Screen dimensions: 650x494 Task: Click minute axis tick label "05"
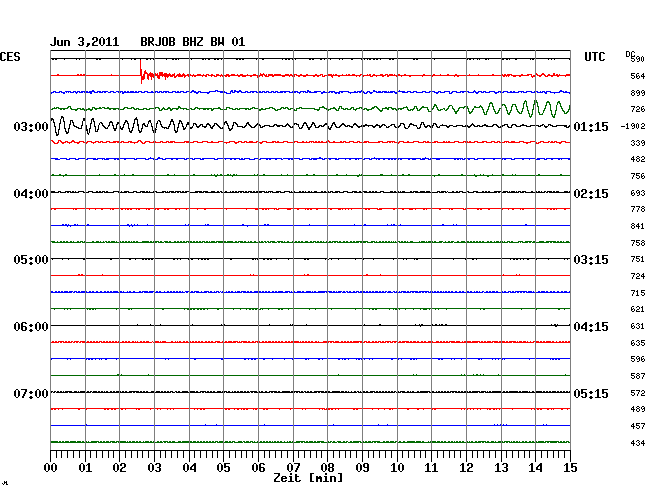click(x=223, y=468)
